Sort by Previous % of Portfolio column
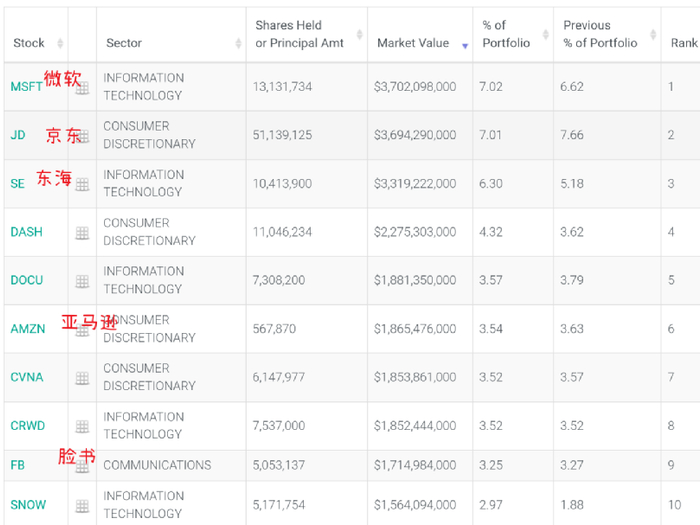Screen dimensions: 700x525 653,34
